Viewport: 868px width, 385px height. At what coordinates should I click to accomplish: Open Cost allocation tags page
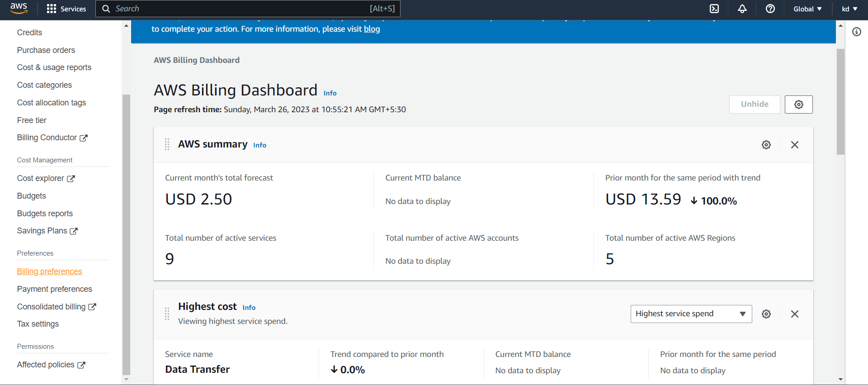point(52,103)
